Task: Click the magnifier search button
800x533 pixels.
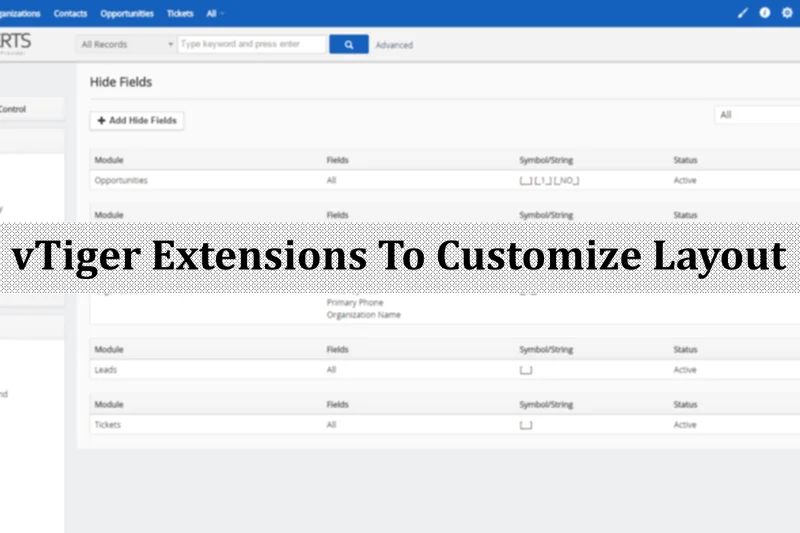Action: pos(349,45)
